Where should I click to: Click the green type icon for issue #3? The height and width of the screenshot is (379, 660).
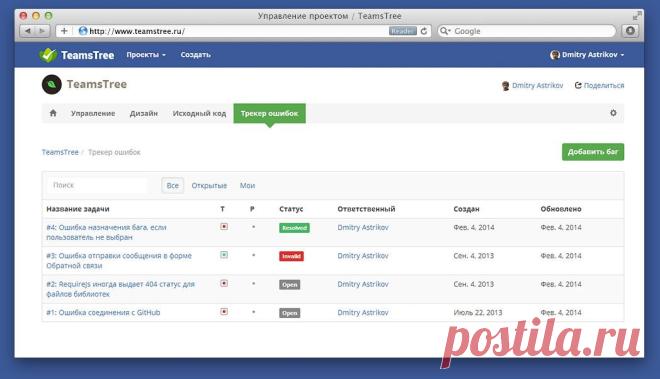(224, 255)
